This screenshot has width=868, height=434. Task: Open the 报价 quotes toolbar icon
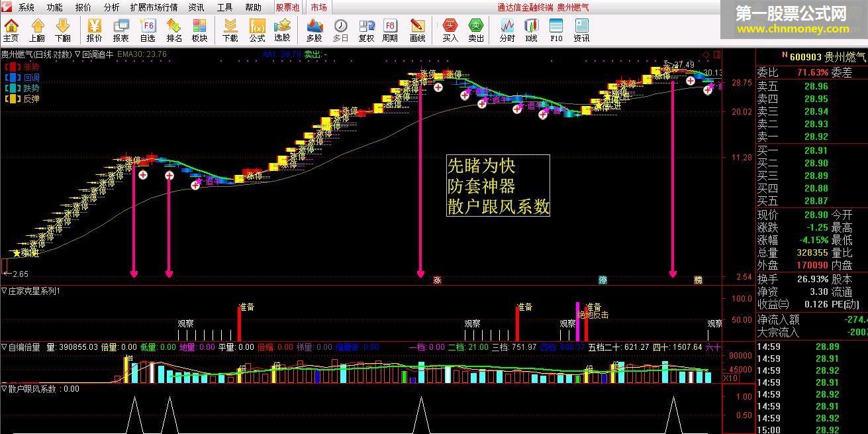pyautogui.click(x=95, y=30)
